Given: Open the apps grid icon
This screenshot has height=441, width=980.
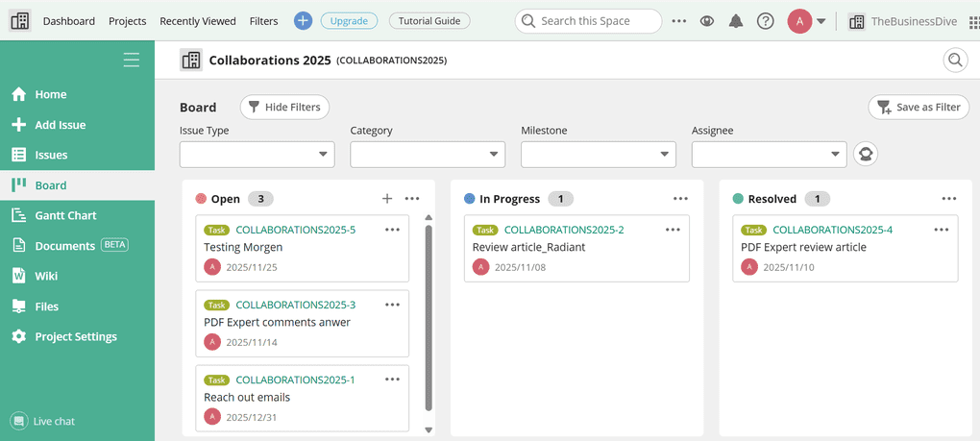Looking at the screenshot, I should pyautogui.click(x=973, y=22).
